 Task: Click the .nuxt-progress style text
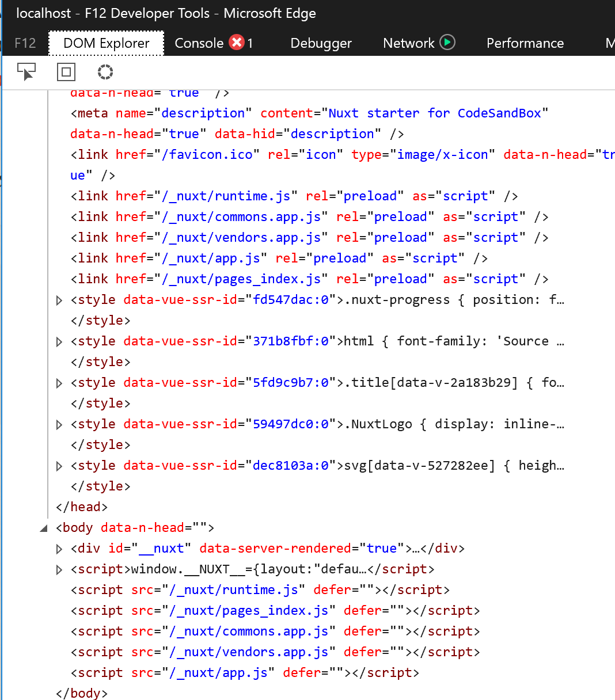click(x=454, y=299)
